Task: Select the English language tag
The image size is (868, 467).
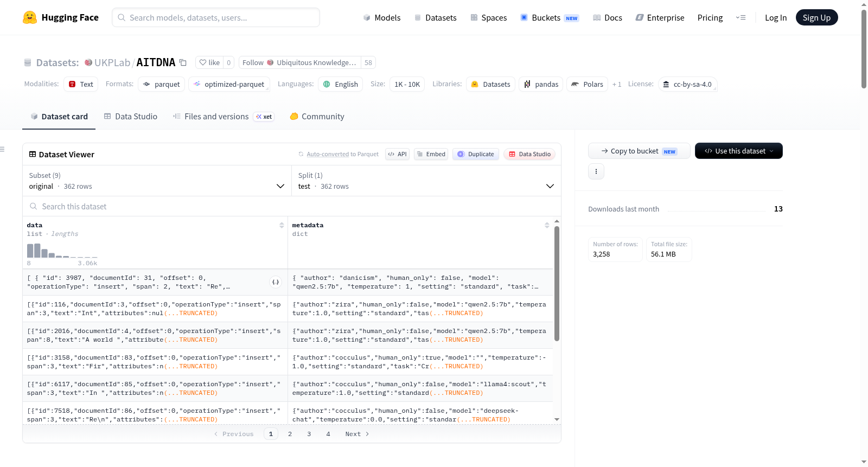Action: pyautogui.click(x=341, y=84)
